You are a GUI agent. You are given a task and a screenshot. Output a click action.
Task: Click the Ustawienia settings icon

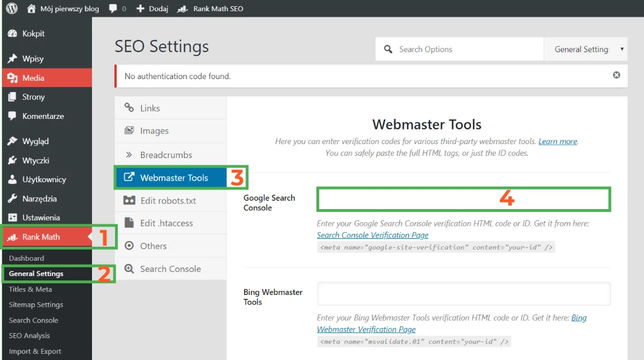click(12, 218)
